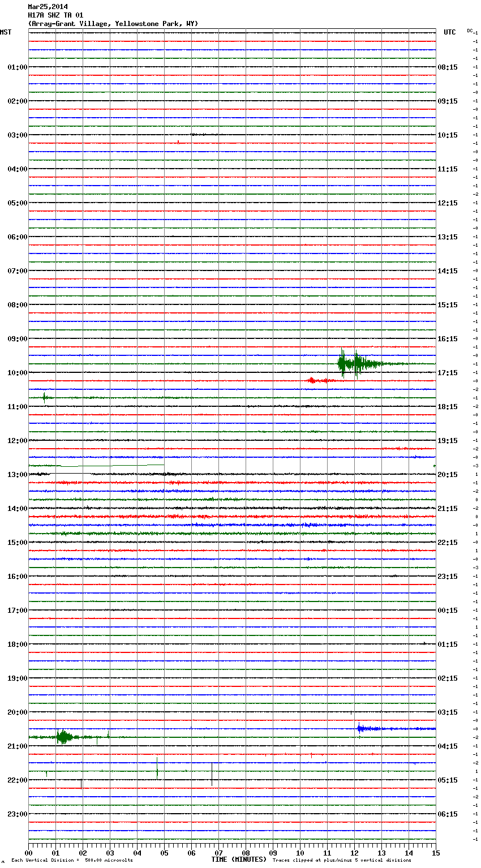Select the 20:00 MST hour label
481x868 pixels.
tap(17, 712)
